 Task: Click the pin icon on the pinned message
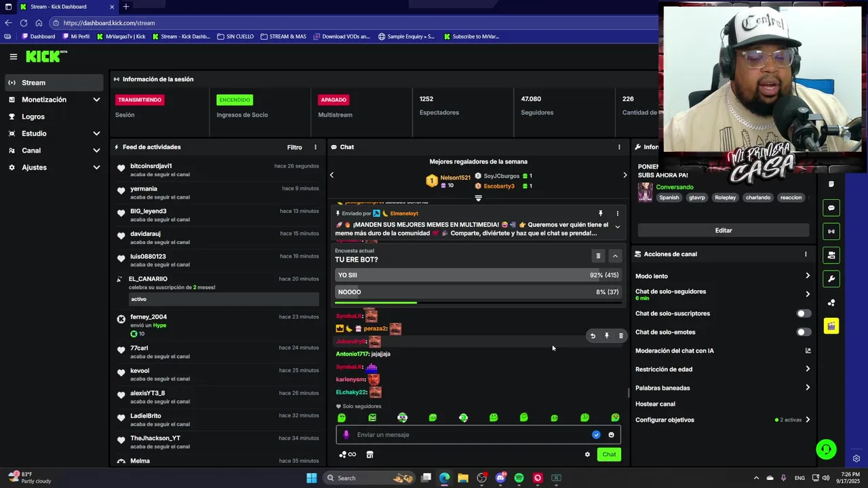click(600, 213)
